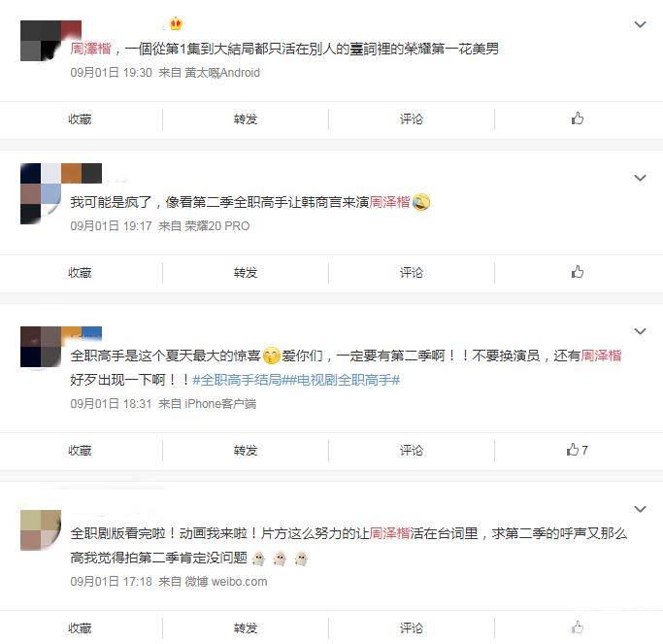Open hashtag #电视剧全职高手#
Screen dimensions: 663x644
tap(345, 380)
